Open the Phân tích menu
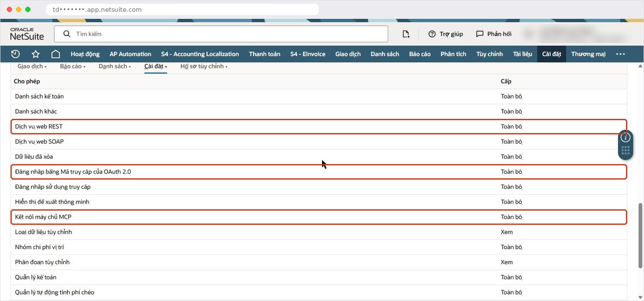The image size is (644, 301). (454, 54)
